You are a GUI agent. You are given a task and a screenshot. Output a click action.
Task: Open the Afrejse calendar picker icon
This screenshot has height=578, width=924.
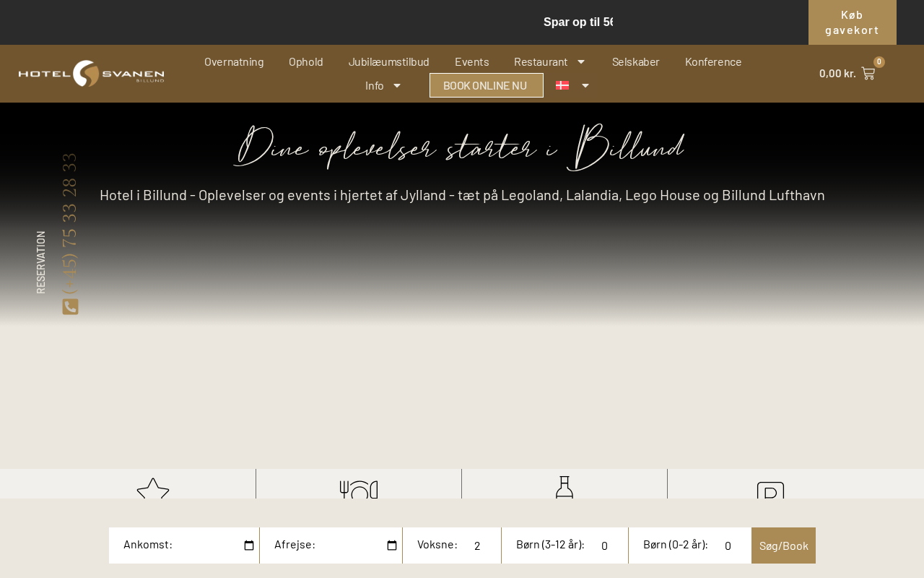point(392,545)
